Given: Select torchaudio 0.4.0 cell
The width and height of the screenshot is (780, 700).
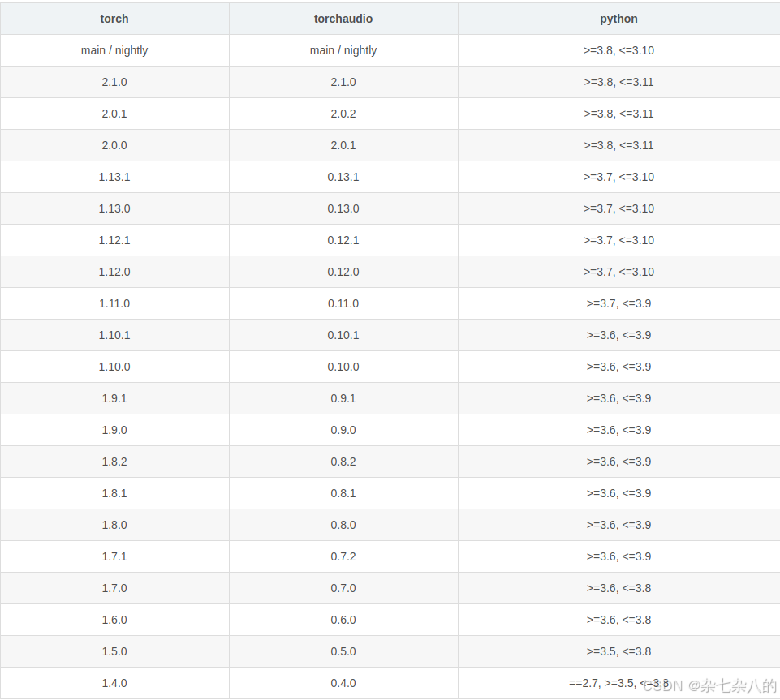Looking at the screenshot, I should click(x=343, y=684).
